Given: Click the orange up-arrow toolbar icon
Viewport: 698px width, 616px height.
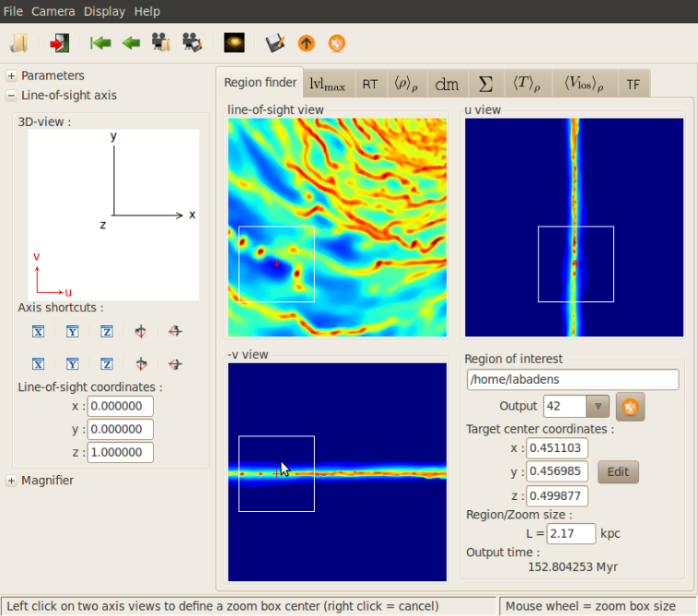Looking at the screenshot, I should point(306,43).
